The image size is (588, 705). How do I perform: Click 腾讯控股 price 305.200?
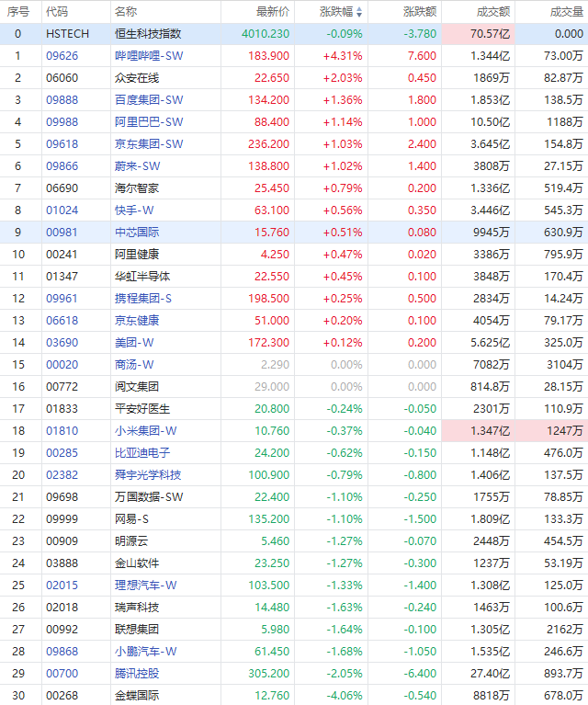point(269,673)
